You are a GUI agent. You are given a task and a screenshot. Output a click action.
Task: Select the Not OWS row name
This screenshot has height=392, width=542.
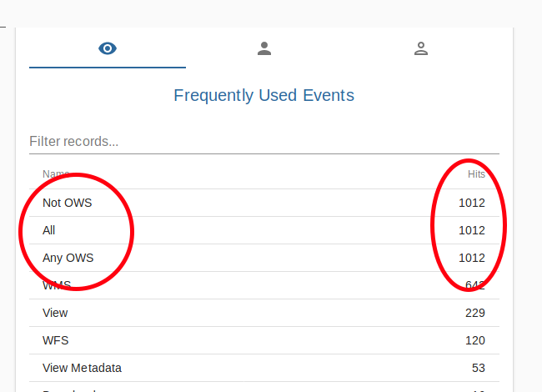click(67, 203)
